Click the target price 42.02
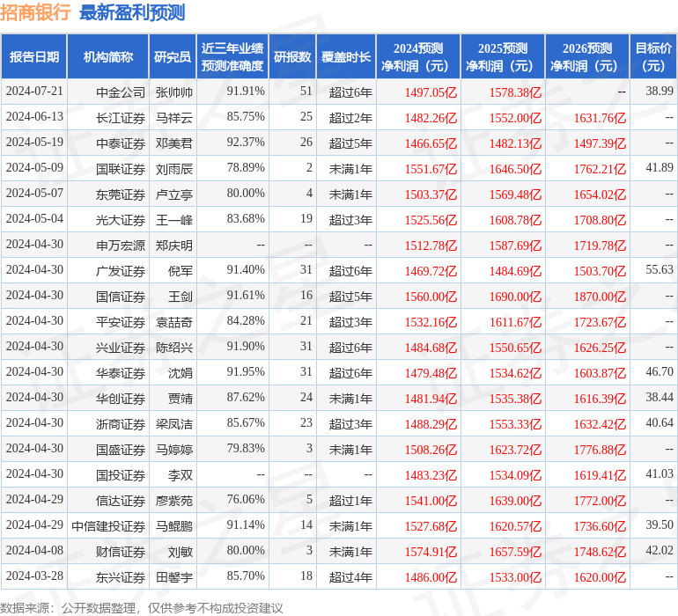The height and width of the screenshot is (616, 678). coord(660,550)
